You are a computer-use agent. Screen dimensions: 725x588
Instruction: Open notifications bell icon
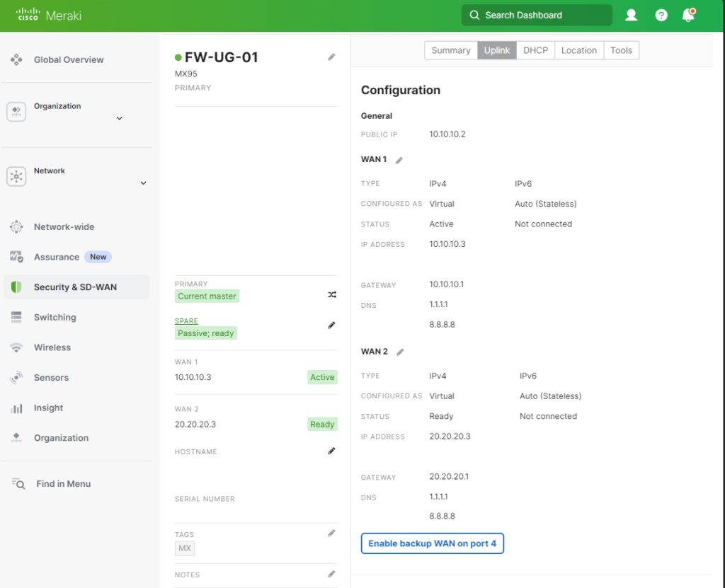pyautogui.click(x=687, y=15)
